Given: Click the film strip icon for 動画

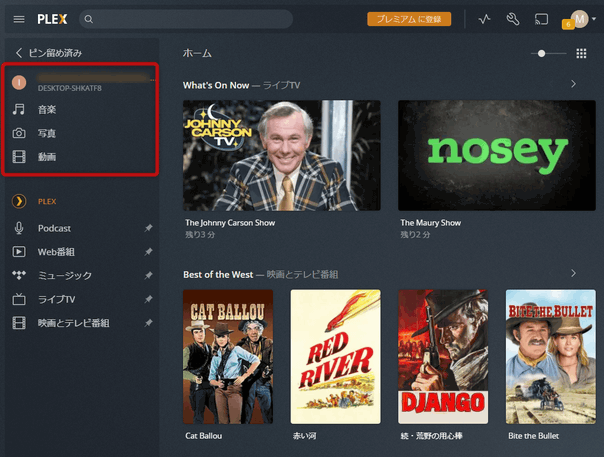Looking at the screenshot, I should click(19, 157).
